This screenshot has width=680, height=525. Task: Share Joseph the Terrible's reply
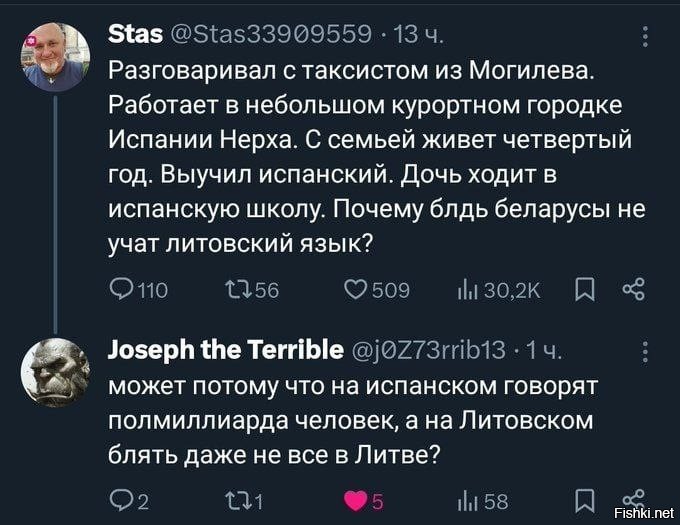tap(631, 498)
